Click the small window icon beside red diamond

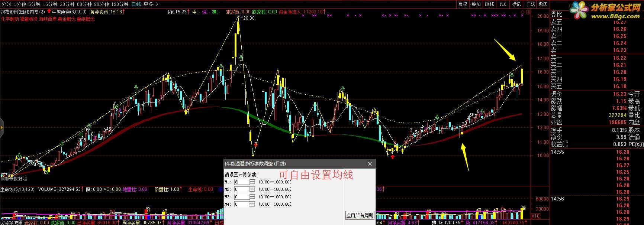click(527, 12)
